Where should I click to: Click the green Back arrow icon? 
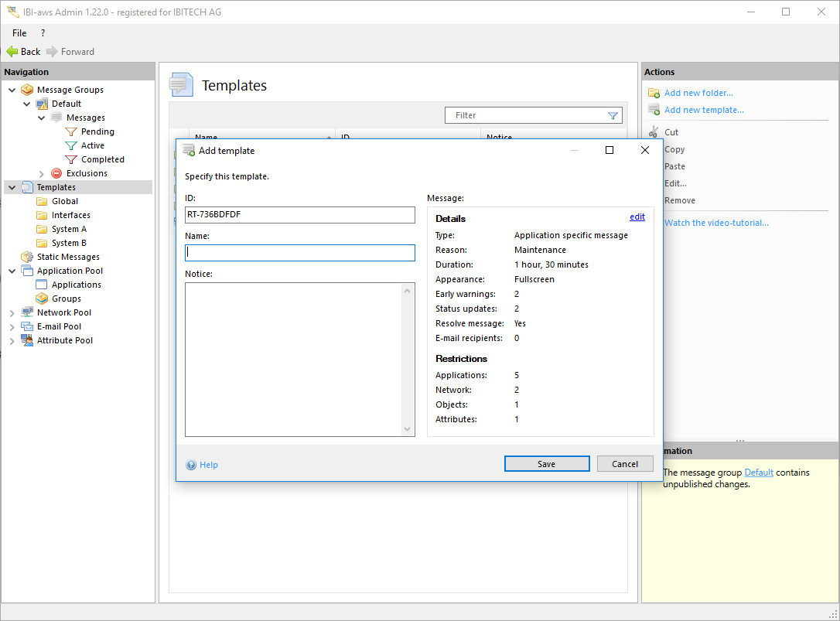tap(12, 52)
